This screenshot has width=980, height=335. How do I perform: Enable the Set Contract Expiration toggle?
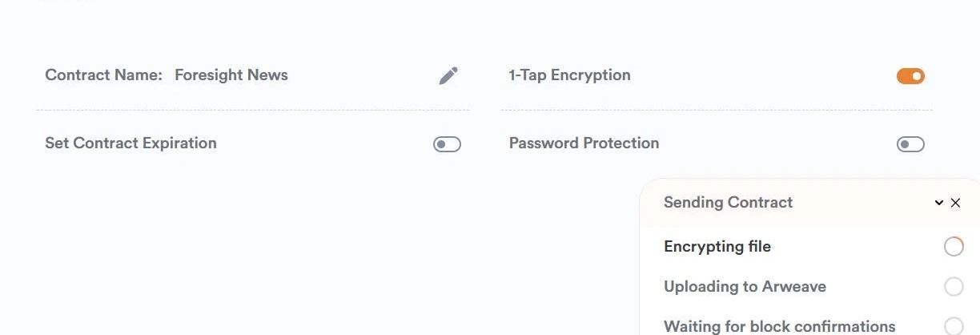[447, 144]
